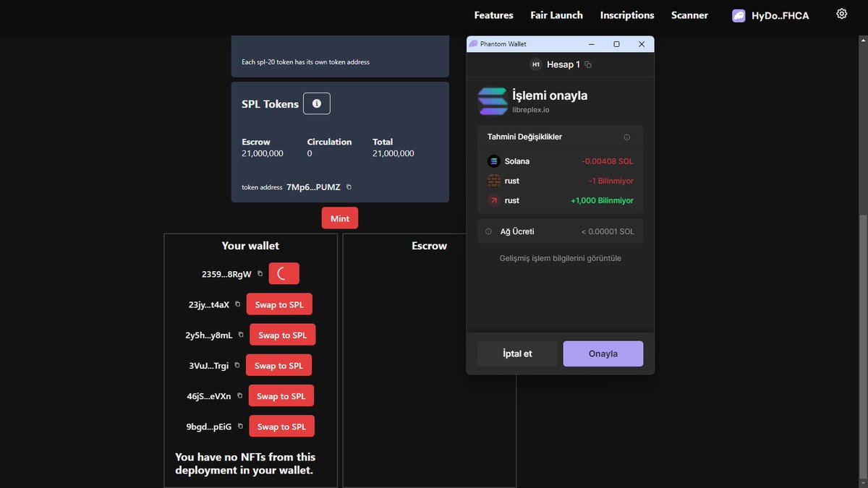The width and height of the screenshot is (868, 488).
Task: Click the libreplex.io domain text
Action: 531,110
